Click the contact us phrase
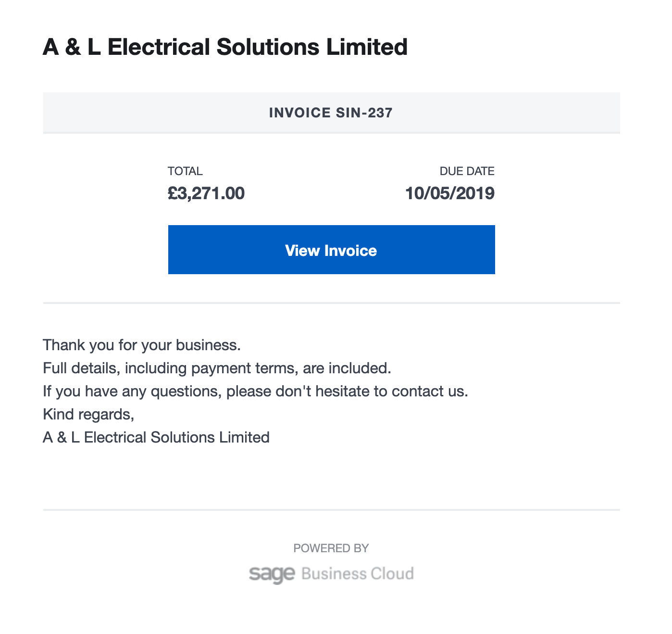Image resolution: width=672 pixels, height=634 pixels. [x=429, y=391]
